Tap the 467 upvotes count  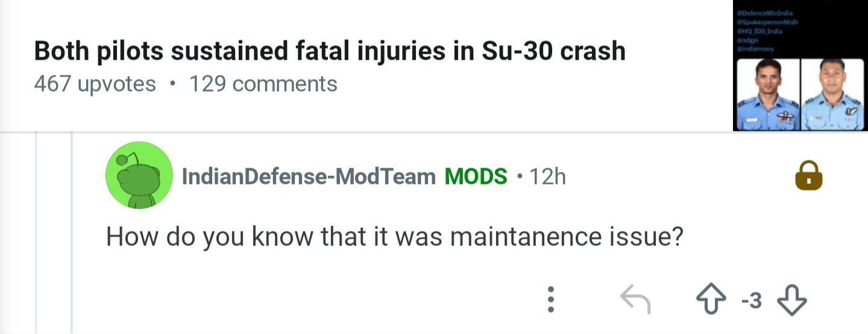point(95,84)
